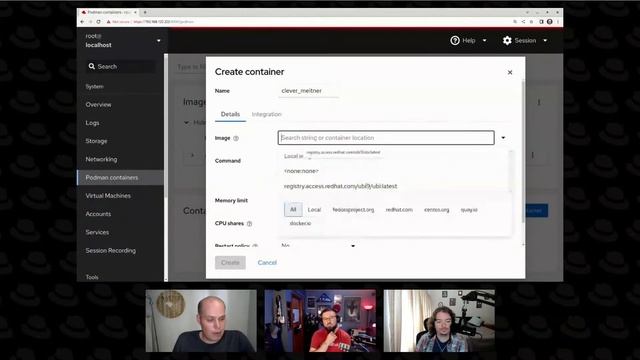The height and width of the screenshot is (360, 640).
Task: Click the Help question mark icon
Action: coord(455,40)
